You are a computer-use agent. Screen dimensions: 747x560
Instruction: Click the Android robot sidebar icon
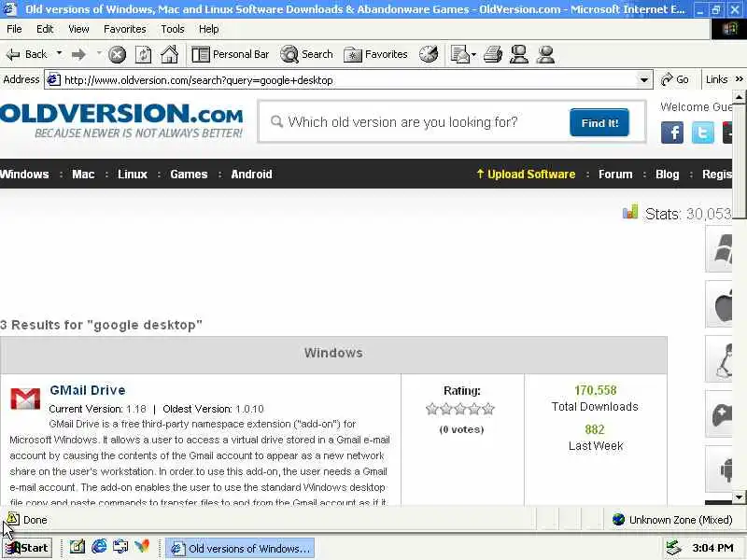719,469
